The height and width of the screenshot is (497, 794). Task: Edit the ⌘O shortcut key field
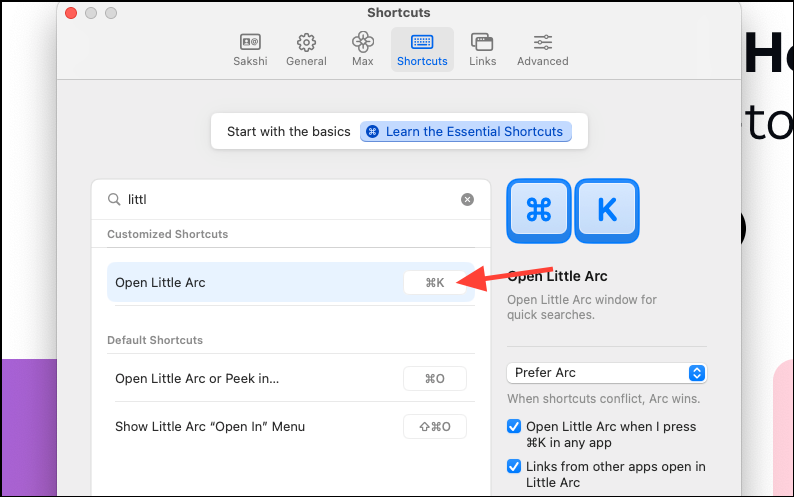pyautogui.click(x=434, y=378)
